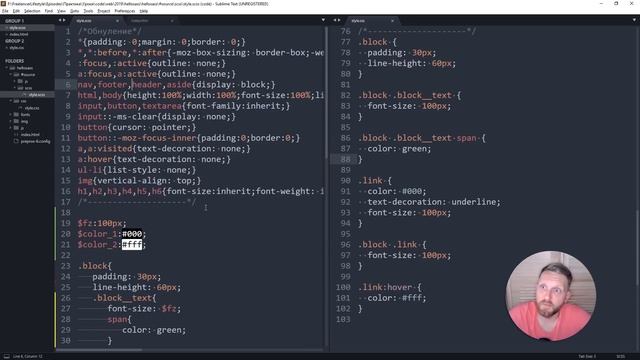The width and height of the screenshot is (640, 360).
Task: Click next tab arrow in left pane
Action: 64,20
